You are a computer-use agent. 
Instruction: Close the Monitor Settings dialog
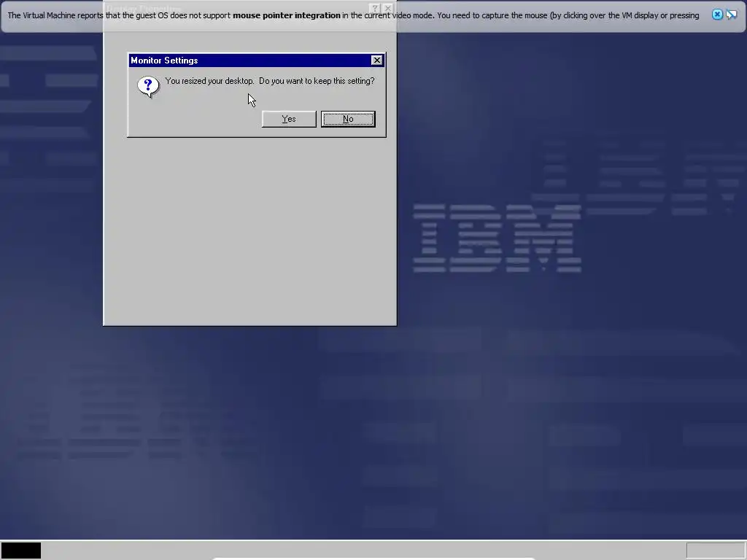tap(377, 60)
